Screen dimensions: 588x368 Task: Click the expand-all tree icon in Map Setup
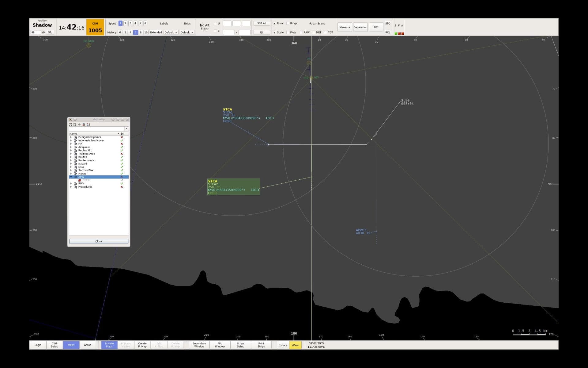[x=70, y=124]
